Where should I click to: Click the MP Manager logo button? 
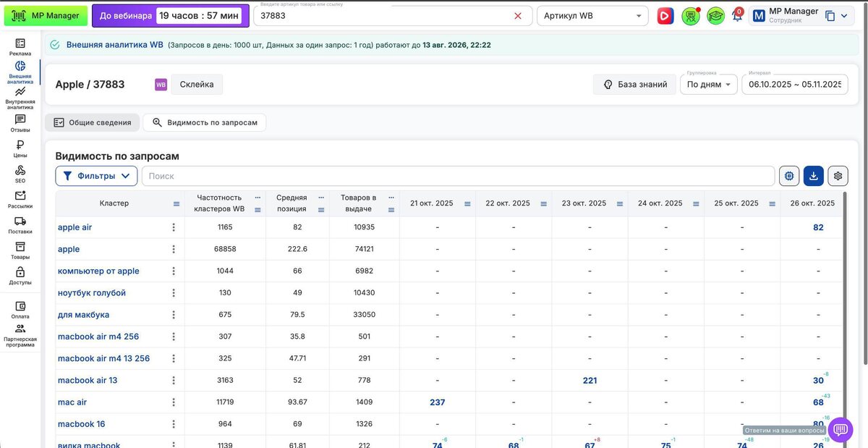46,16
